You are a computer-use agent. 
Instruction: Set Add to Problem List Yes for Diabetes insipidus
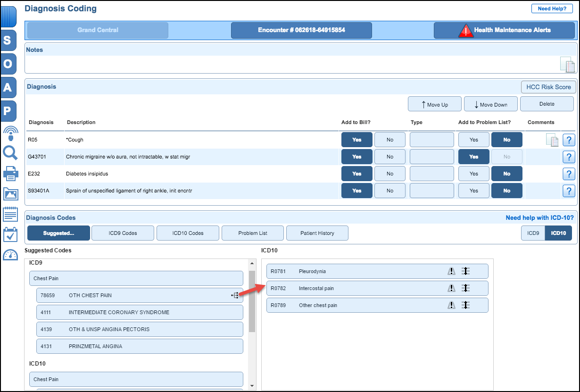point(473,174)
